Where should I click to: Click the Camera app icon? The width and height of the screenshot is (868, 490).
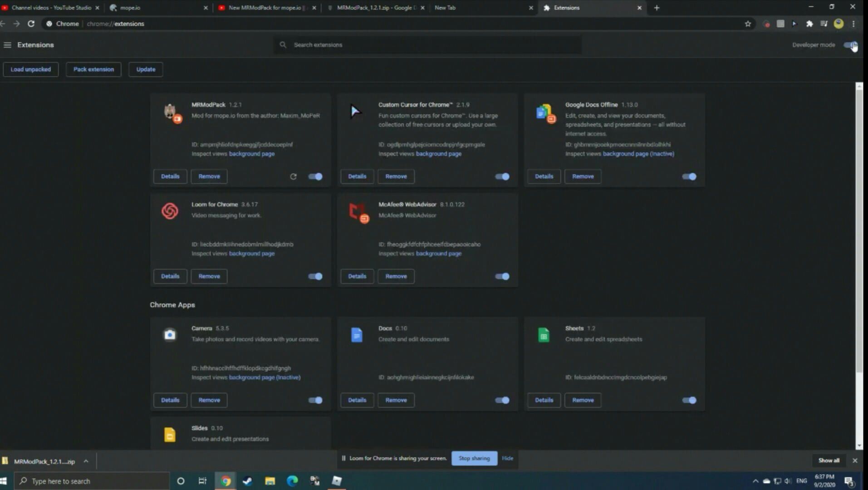[x=170, y=335]
